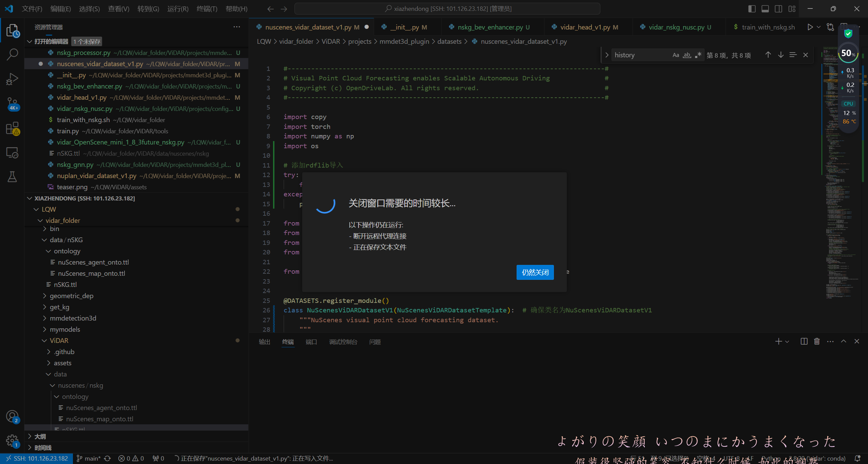Open nSKG.ttl under data/nSKG folder
The image size is (868, 464).
[65, 285]
